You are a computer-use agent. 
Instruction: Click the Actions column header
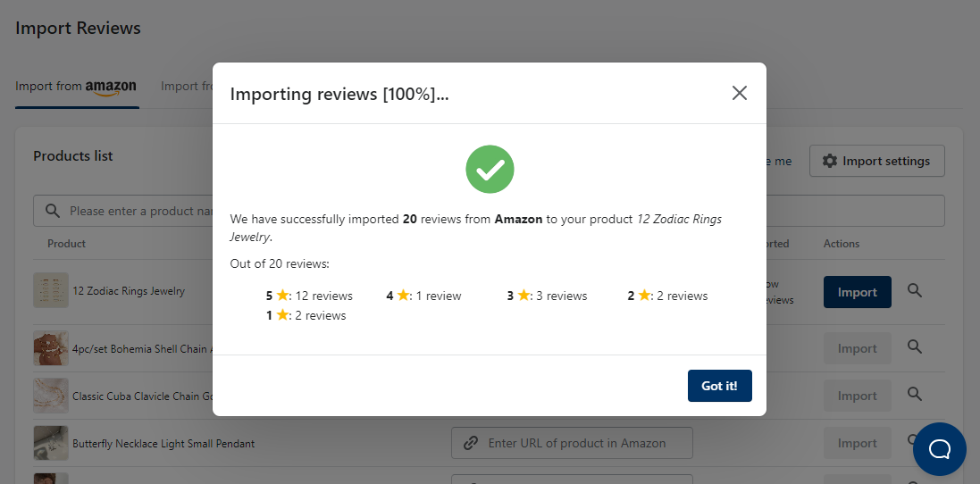[x=842, y=244]
